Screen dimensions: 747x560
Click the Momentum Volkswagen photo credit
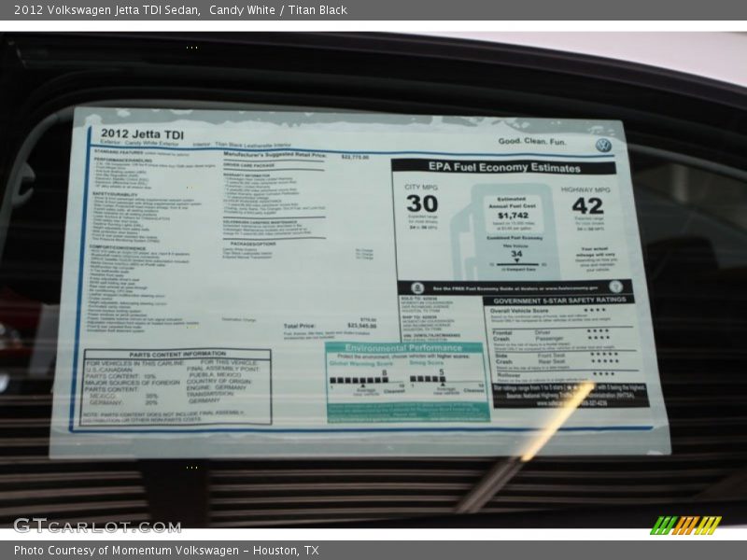pyautogui.click(x=166, y=551)
